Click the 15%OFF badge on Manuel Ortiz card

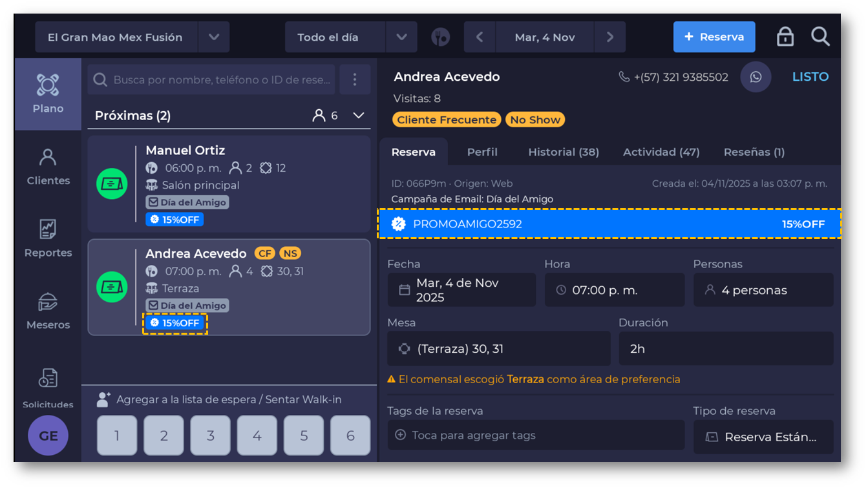point(175,220)
